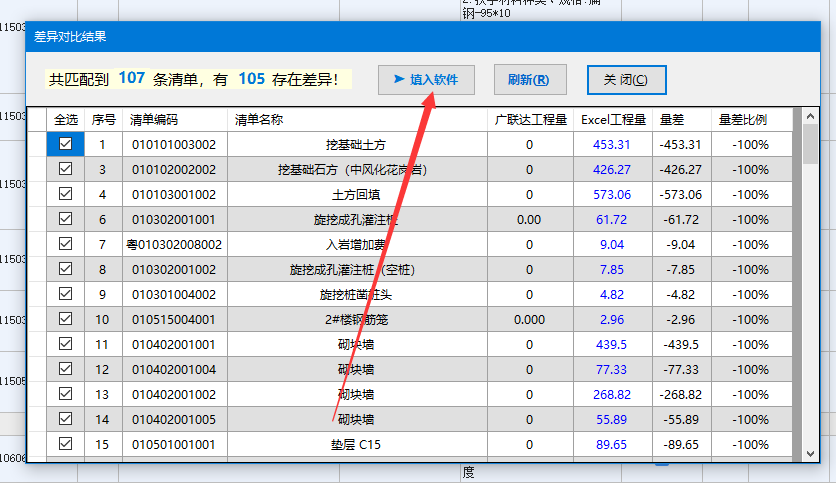Click the 填入软件 button
The width and height of the screenshot is (836, 483).
pos(426,80)
